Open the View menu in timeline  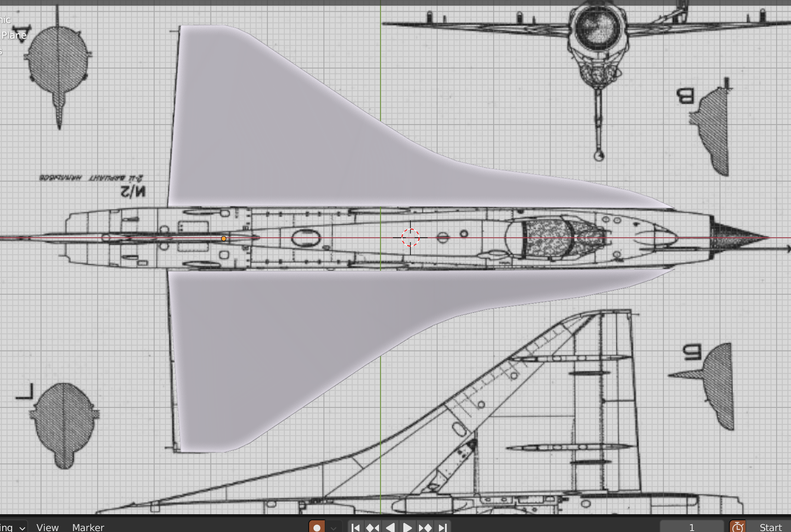[x=47, y=527]
